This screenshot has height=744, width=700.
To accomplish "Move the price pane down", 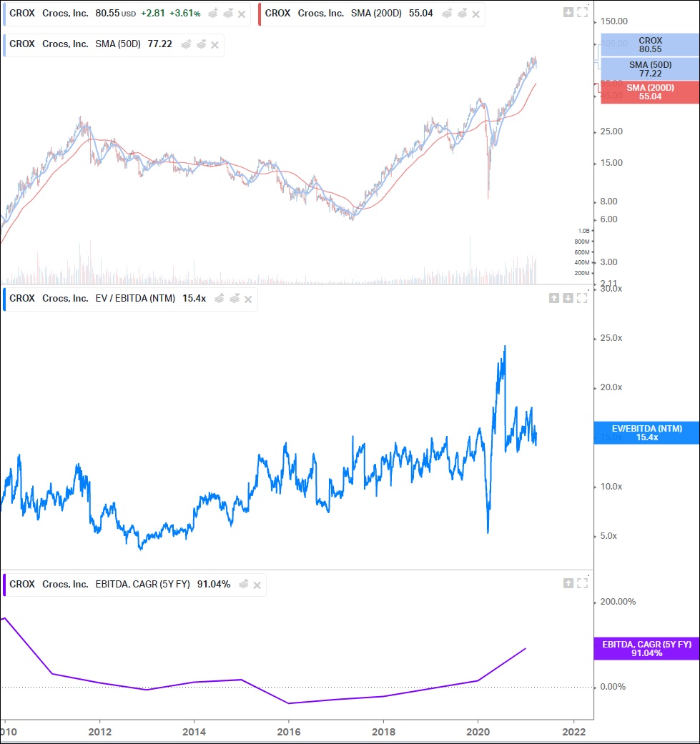I will 568,12.
